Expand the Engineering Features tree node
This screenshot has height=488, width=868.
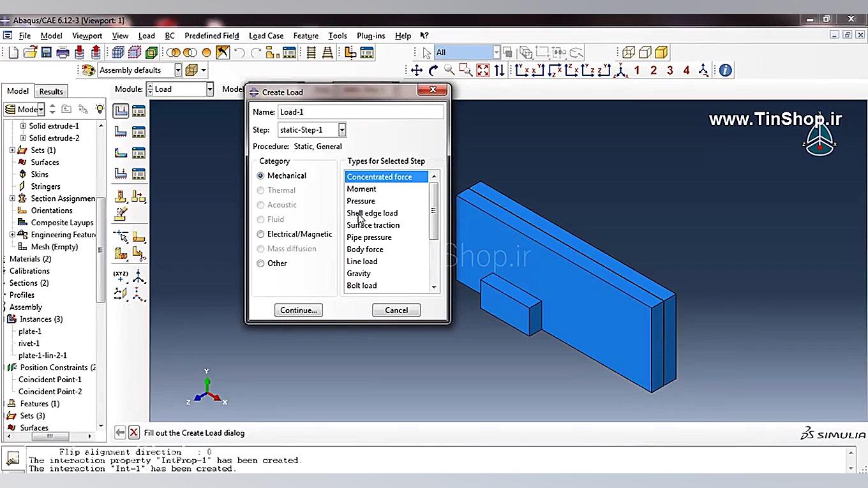coord(12,235)
